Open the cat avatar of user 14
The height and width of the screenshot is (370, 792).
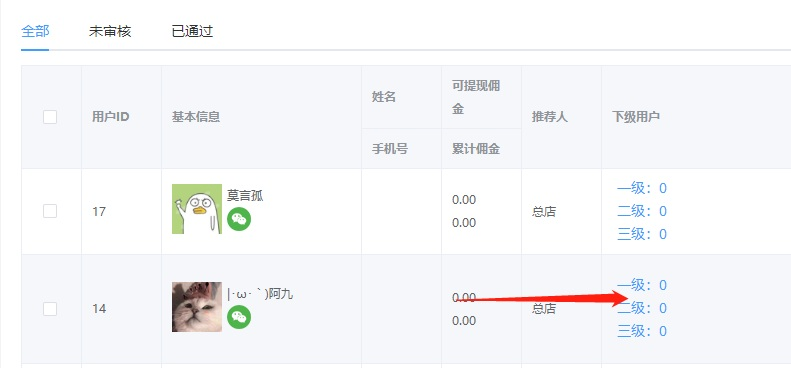[x=197, y=307]
